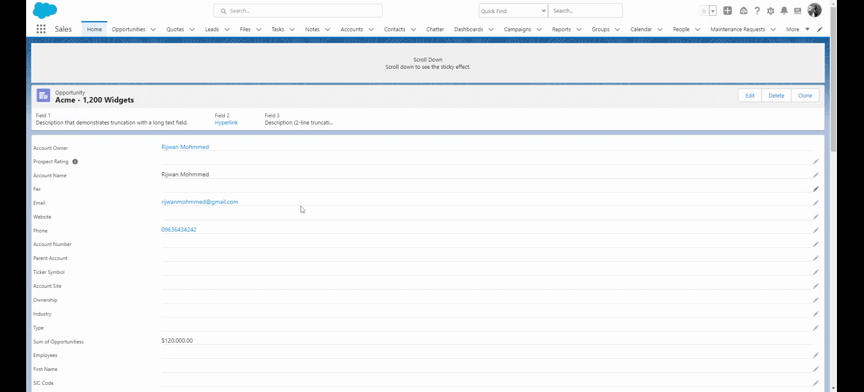The image size is (864, 392).
Task: Edit the Fax field pencil
Action: [x=816, y=189]
